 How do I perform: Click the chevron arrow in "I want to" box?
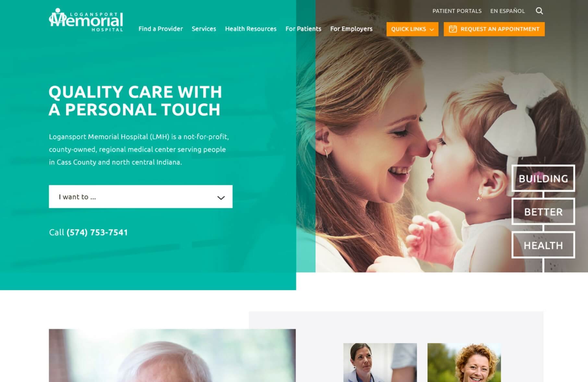221,197
